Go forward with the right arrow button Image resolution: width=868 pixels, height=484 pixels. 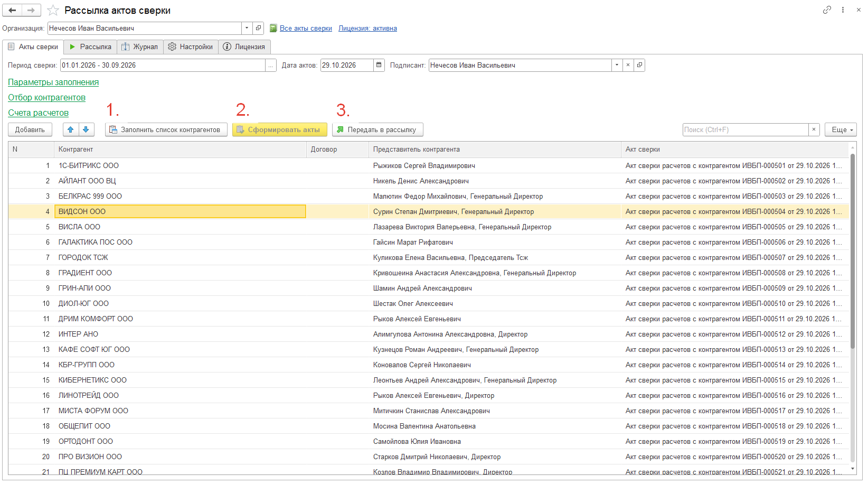click(31, 10)
